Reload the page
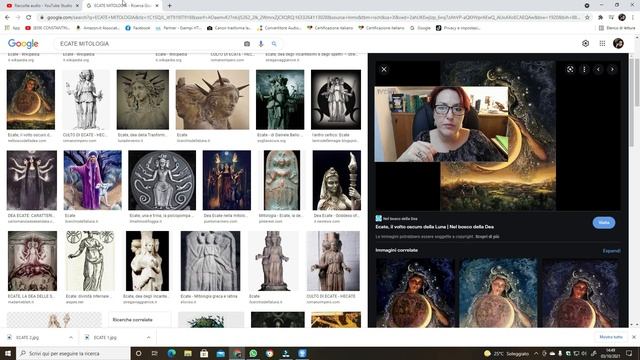 coord(29,18)
